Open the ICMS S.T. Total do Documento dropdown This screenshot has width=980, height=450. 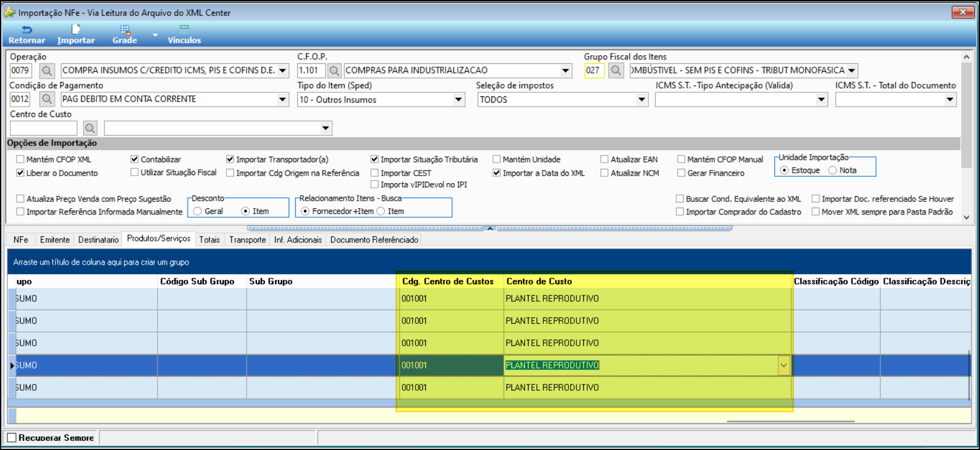pyautogui.click(x=949, y=100)
